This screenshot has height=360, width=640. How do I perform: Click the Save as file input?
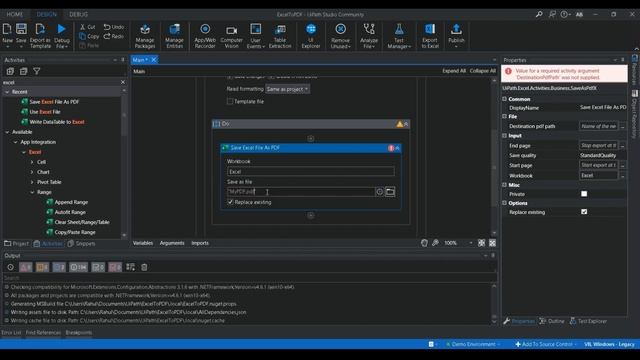300,191
